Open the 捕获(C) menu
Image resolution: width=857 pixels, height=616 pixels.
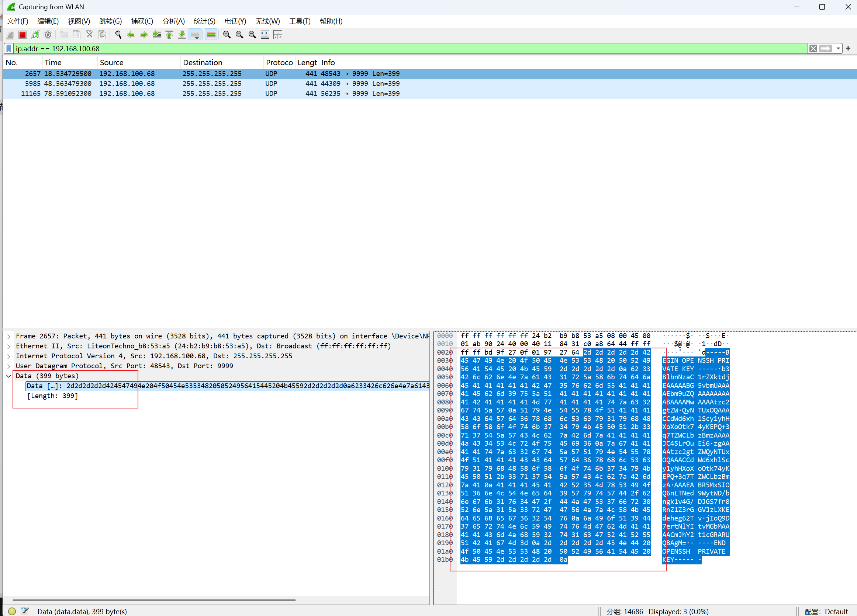pos(142,21)
